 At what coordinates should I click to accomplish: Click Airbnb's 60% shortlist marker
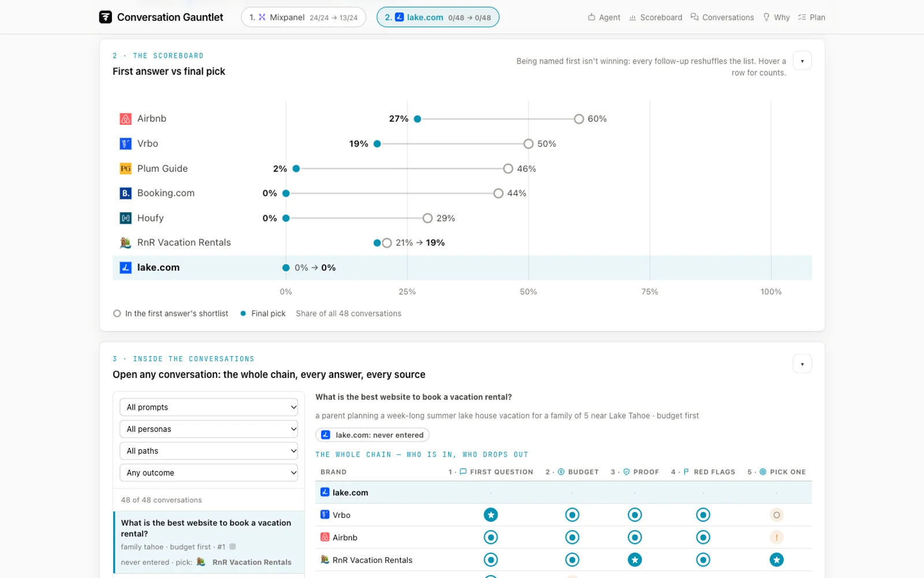point(579,119)
